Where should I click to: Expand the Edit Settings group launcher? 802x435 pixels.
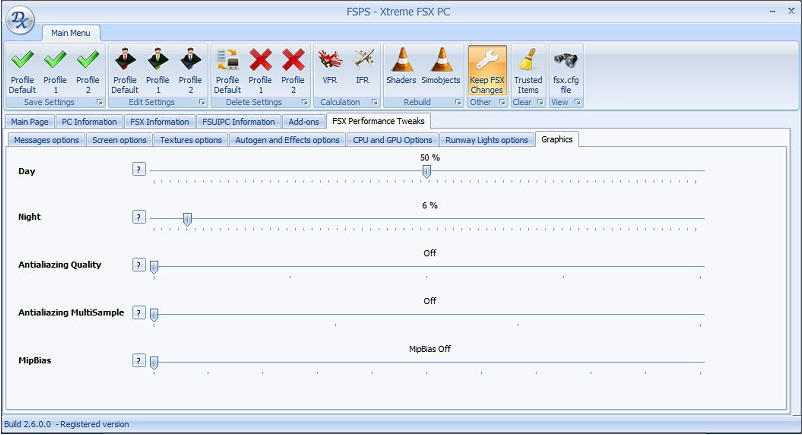tap(202, 102)
